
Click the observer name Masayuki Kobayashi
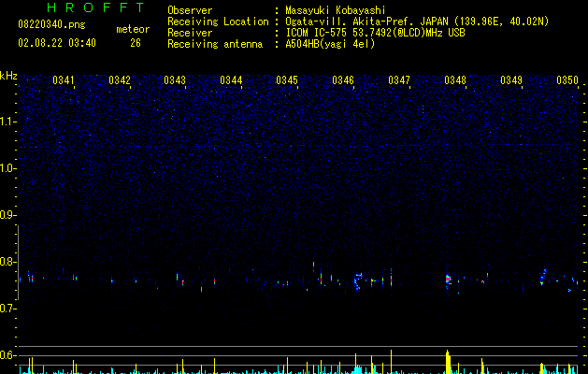(x=336, y=10)
